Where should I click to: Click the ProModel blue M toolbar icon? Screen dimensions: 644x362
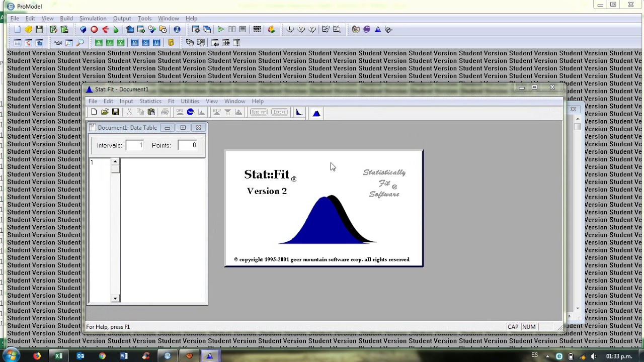[x=134, y=43]
